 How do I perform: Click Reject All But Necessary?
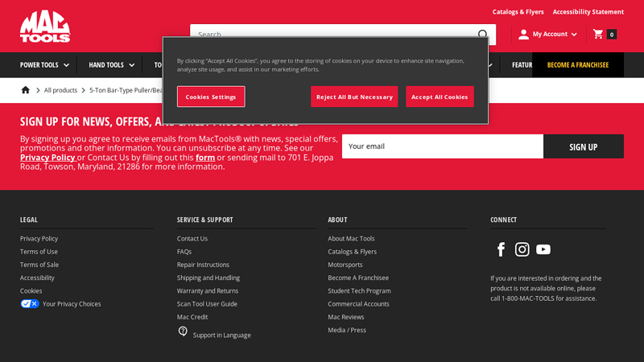pyautogui.click(x=354, y=97)
